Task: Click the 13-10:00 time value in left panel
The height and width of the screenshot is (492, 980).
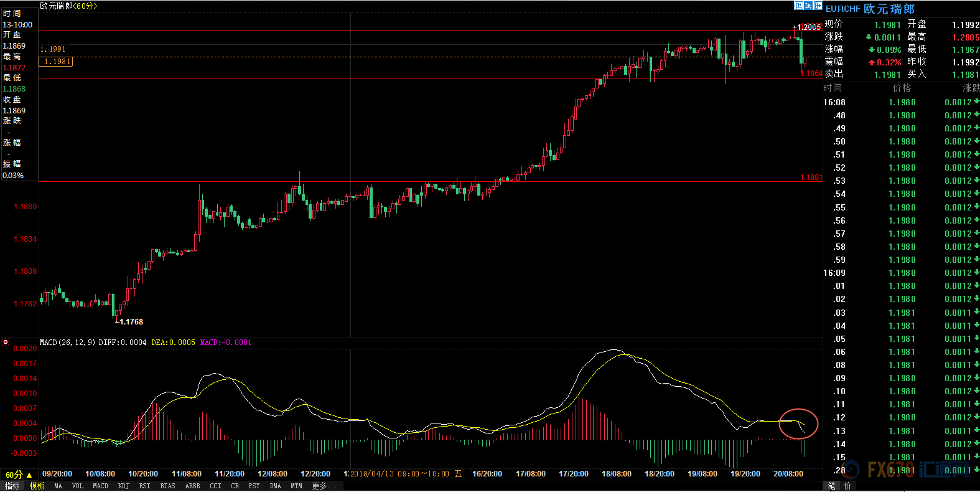Action: [x=17, y=24]
